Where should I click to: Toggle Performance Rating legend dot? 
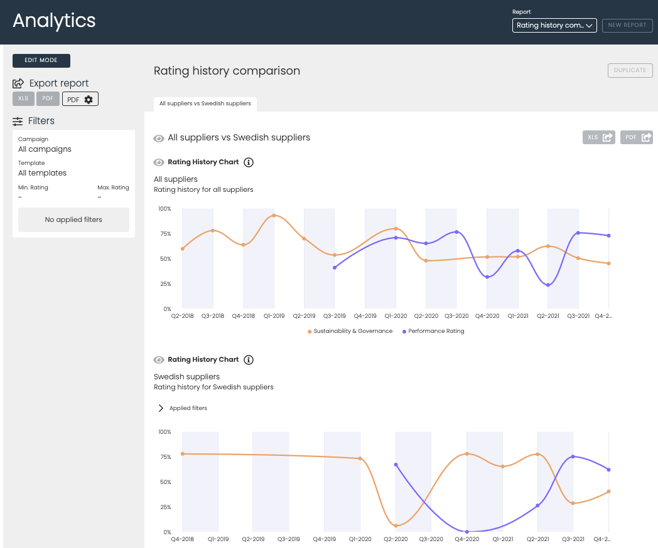[x=404, y=332]
